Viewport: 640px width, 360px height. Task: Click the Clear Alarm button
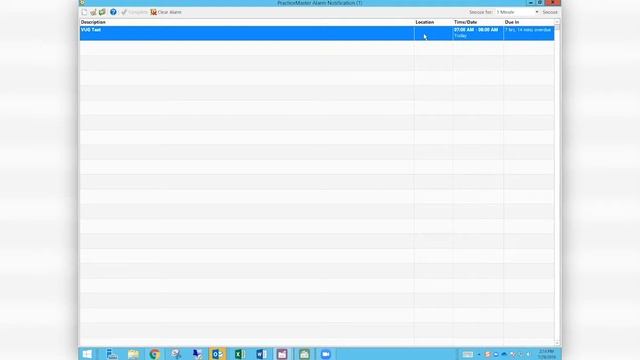[x=166, y=12]
